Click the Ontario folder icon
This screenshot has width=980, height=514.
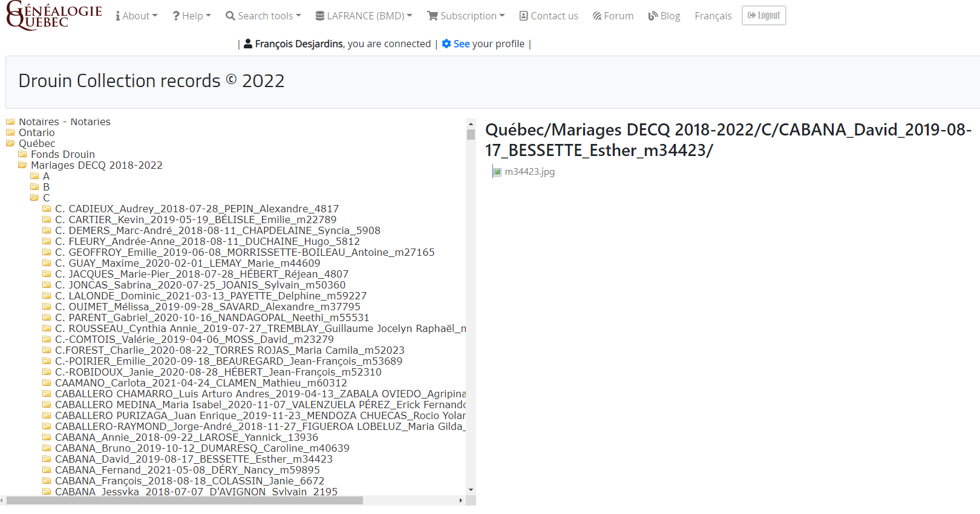click(10, 132)
